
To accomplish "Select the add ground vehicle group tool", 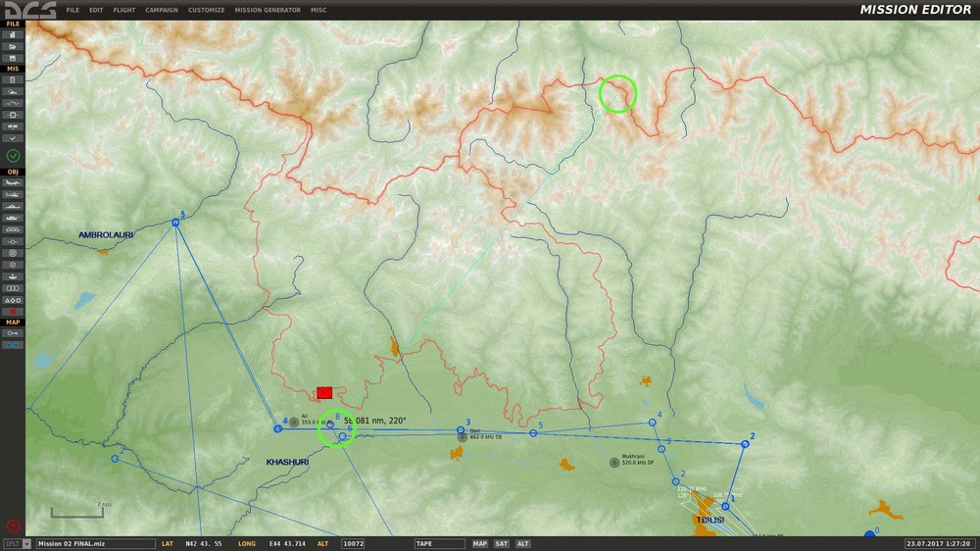I will (13, 219).
